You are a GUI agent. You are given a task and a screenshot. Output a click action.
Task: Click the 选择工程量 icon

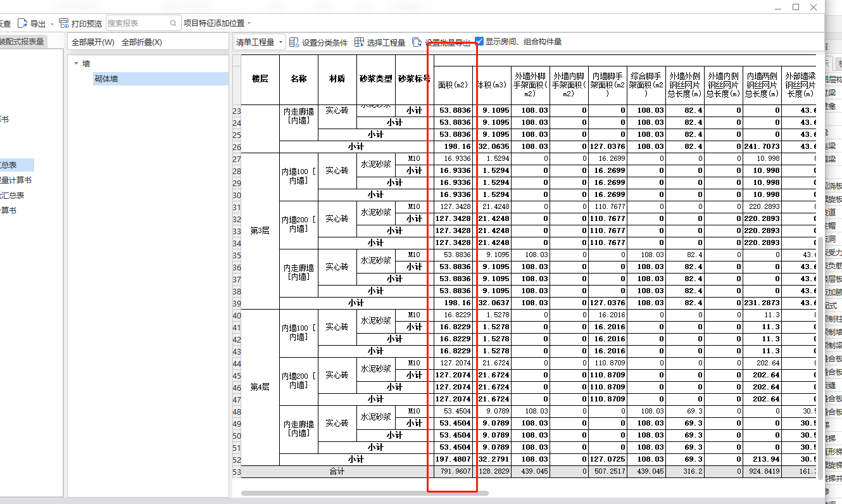coord(359,42)
